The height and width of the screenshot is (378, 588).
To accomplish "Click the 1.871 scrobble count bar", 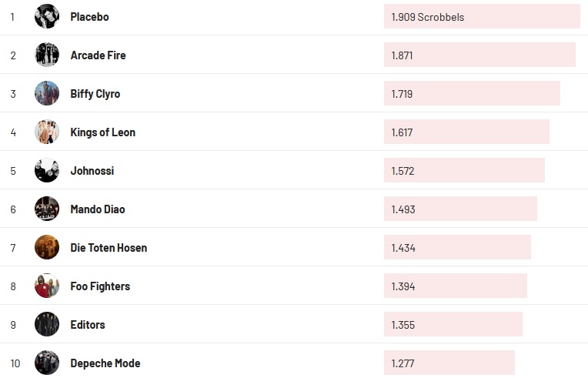I will [479, 55].
